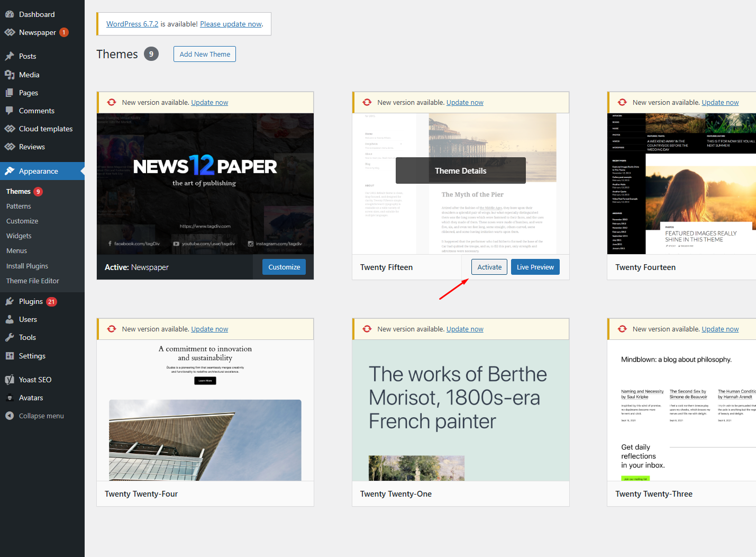Image resolution: width=756 pixels, height=557 pixels.
Task: Click the Appearance paintbrush icon
Action: pyautogui.click(x=10, y=171)
